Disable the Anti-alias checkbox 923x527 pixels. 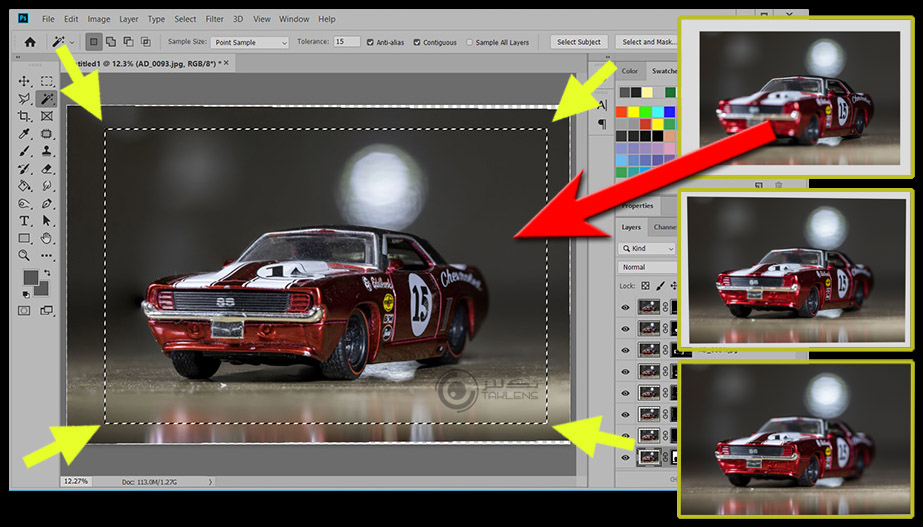(371, 42)
